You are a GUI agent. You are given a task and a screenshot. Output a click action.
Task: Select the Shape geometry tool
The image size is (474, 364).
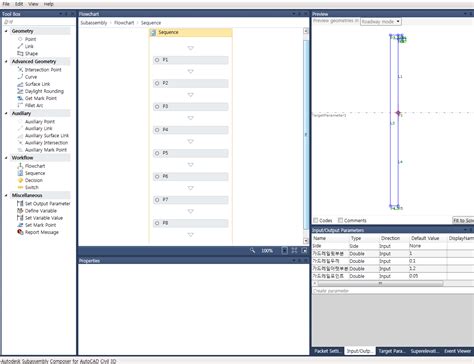(x=31, y=53)
